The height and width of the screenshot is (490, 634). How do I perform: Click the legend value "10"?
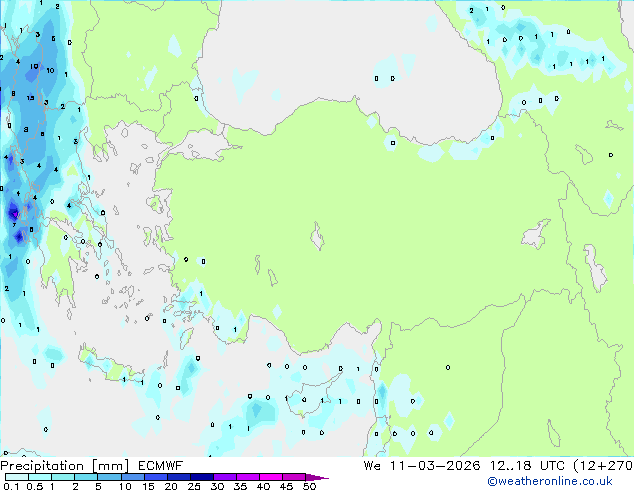coord(125,486)
